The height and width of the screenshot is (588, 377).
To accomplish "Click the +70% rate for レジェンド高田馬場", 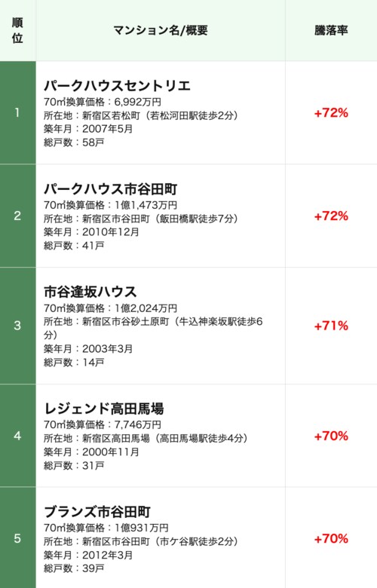I will (x=331, y=436).
